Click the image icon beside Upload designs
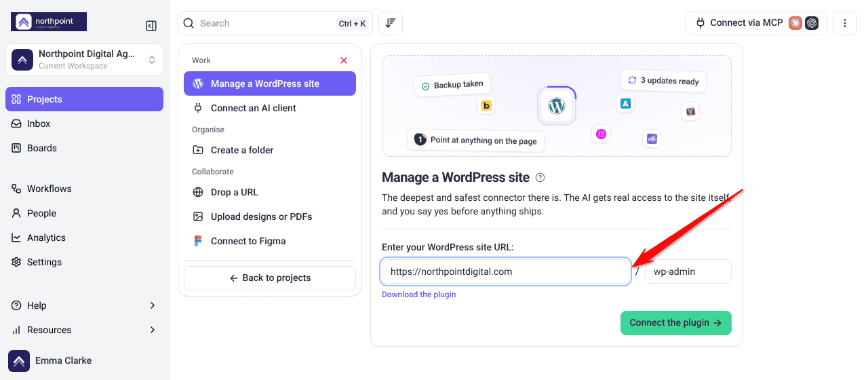Screen dimensions: 868x380 198,216
